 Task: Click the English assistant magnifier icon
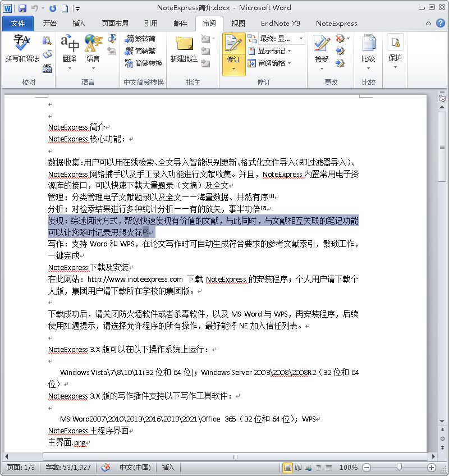[x=112, y=39]
